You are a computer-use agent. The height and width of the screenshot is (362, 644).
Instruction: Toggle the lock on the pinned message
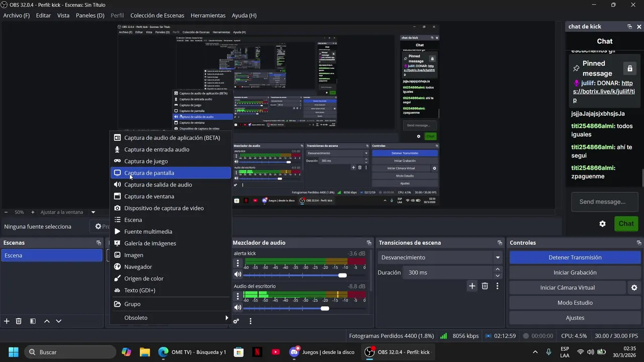[x=629, y=68]
